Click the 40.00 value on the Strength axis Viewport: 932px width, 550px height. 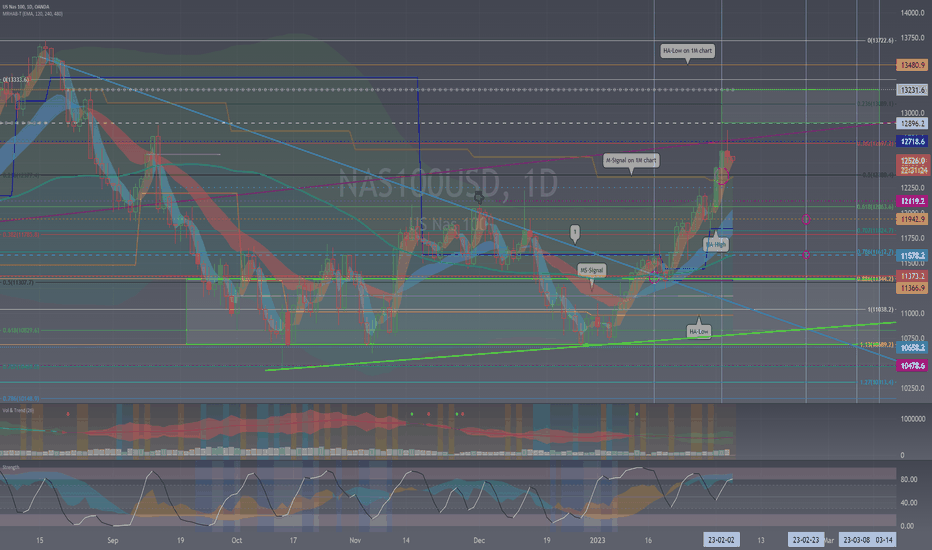click(x=908, y=503)
